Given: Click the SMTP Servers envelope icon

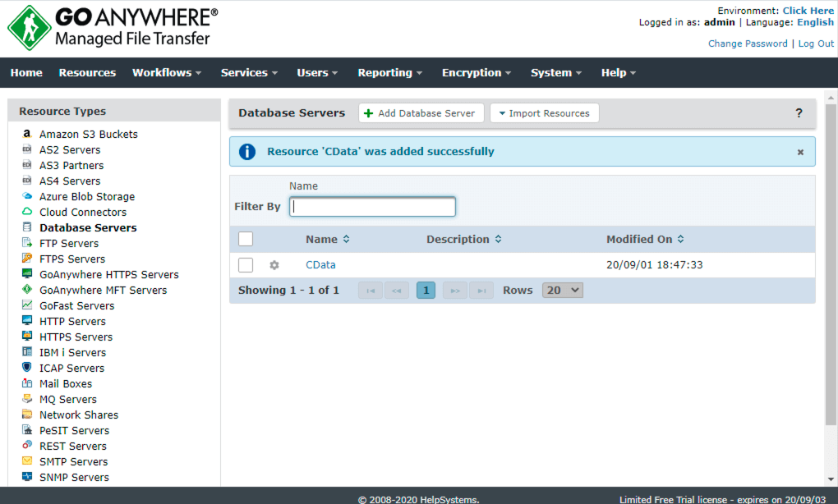Looking at the screenshot, I should pyautogui.click(x=27, y=460).
